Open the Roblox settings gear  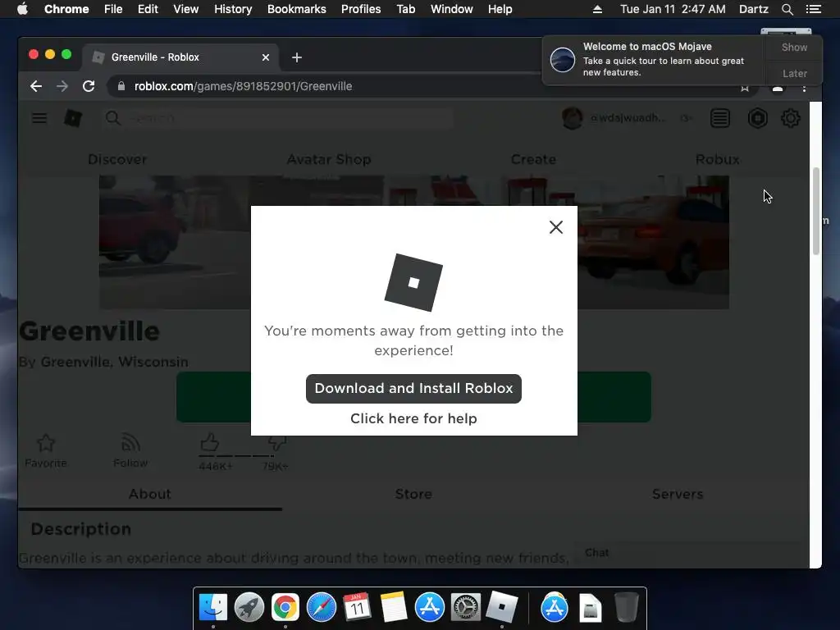point(791,118)
